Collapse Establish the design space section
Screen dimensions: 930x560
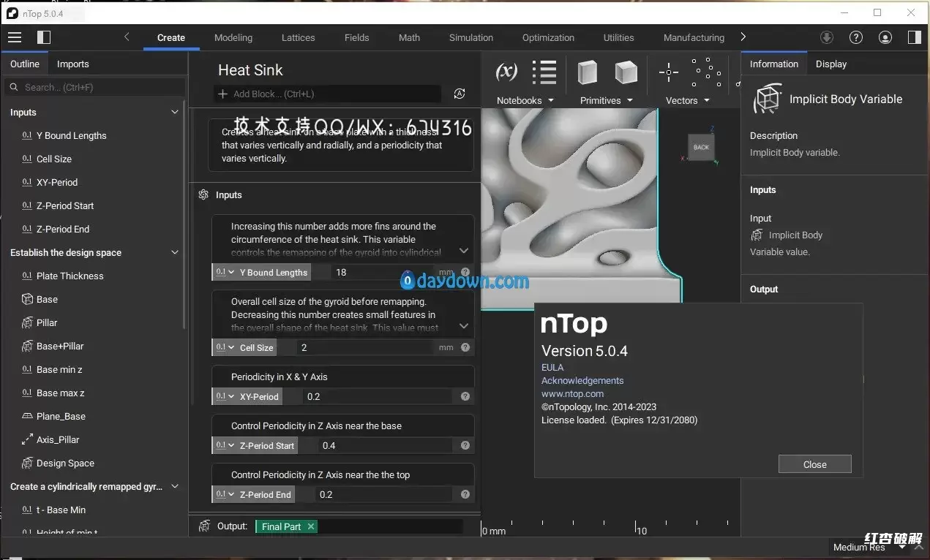click(175, 252)
